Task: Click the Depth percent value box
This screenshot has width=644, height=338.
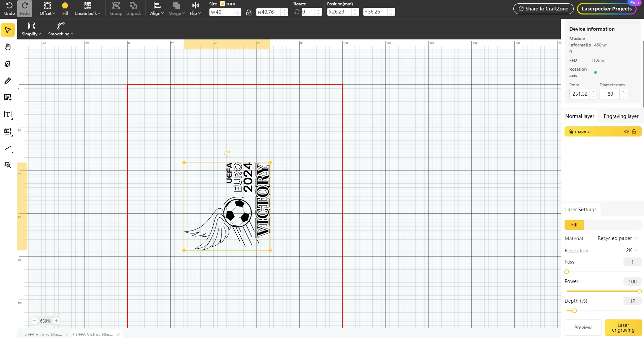Action: (632, 301)
